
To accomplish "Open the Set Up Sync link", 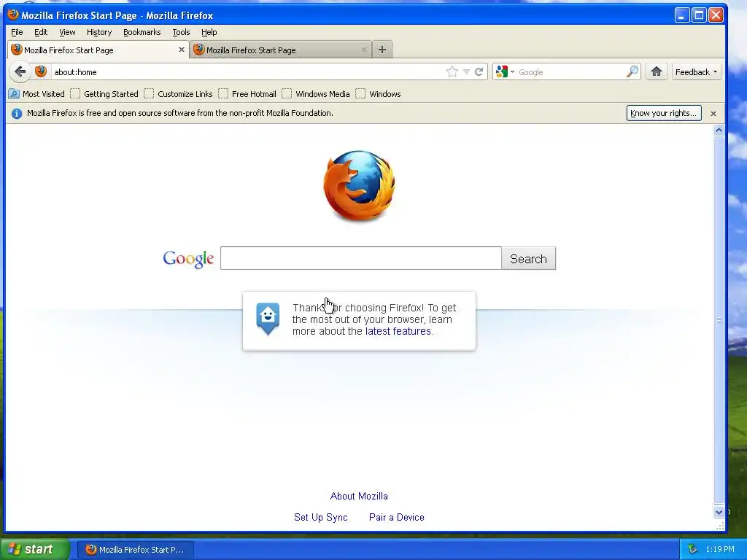I will point(321,517).
